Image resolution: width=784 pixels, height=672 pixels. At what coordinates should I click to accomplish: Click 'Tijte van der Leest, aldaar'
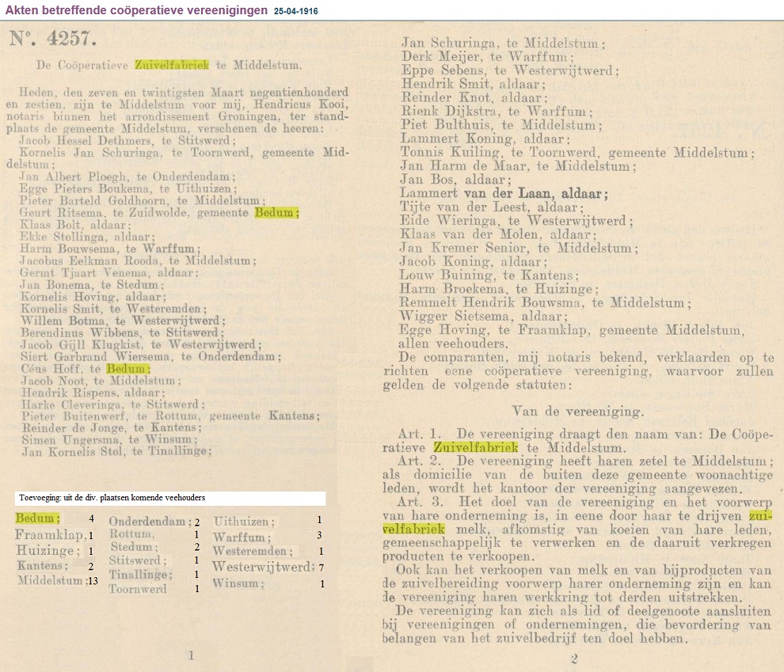pyautogui.click(x=492, y=207)
